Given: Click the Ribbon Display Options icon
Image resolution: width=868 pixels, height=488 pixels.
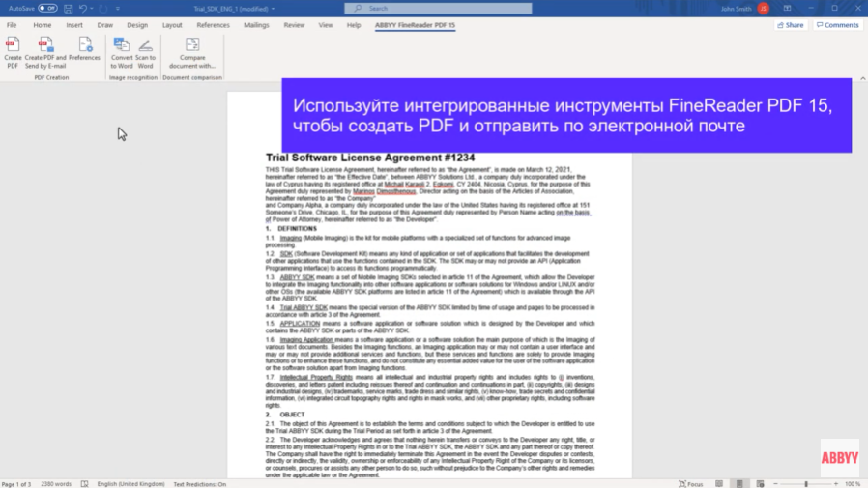Looking at the screenshot, I should (787, 9).
